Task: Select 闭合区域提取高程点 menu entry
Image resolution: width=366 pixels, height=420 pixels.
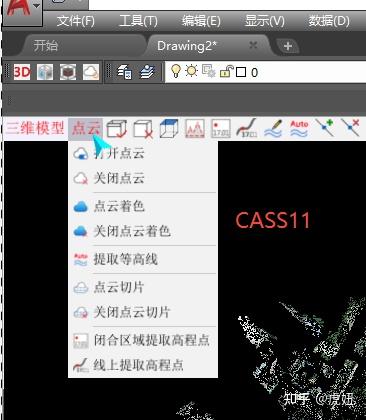Action: tap(143, 340)
